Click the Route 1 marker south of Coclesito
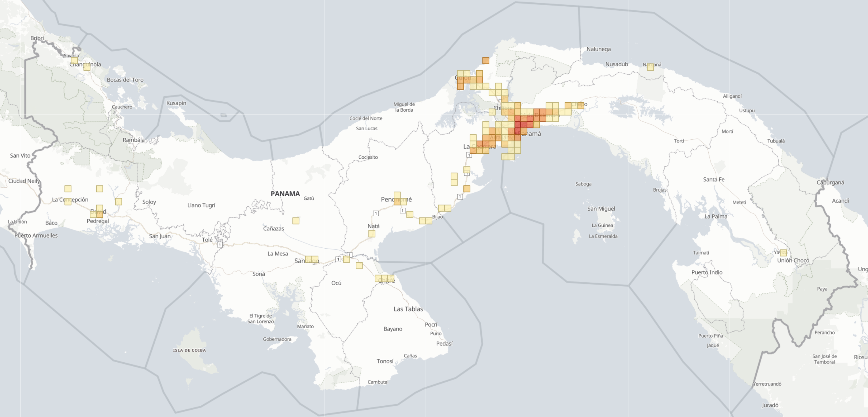The width and height of the screenshot is (868, 417). pos(467,174)
